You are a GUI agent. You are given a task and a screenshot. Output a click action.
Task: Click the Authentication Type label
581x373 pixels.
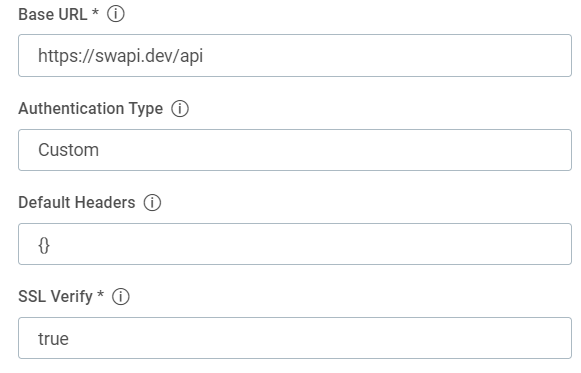coord(91,109)
